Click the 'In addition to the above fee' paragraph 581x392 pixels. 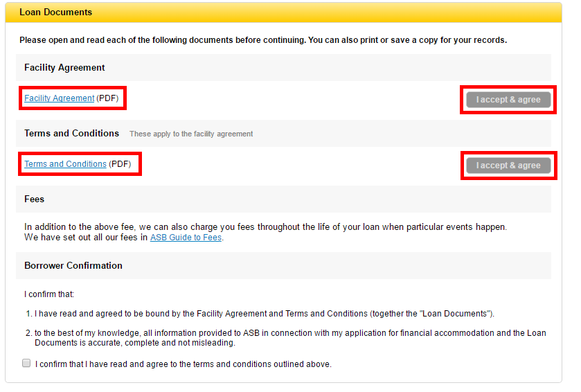pyautogui.click(x=265, y=226)
